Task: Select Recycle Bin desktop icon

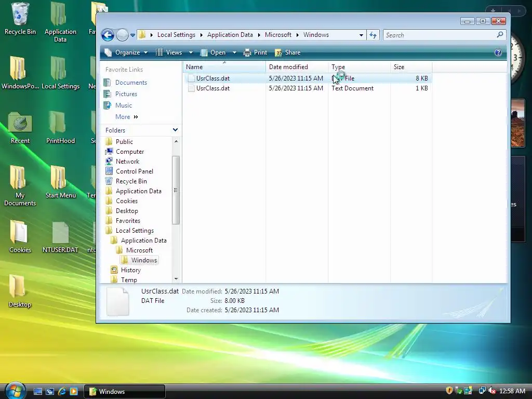Action: 20,19
